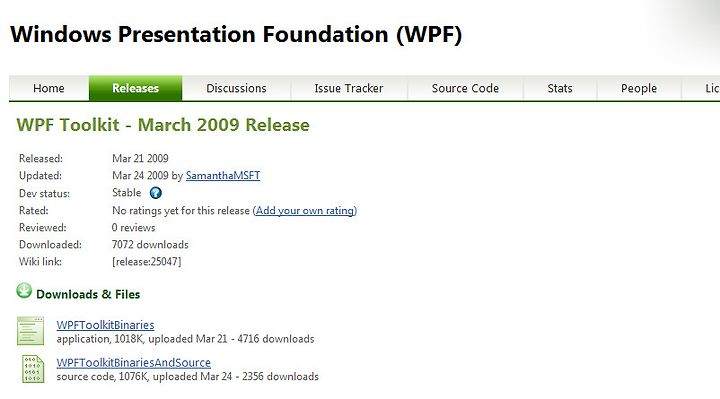This screenshot has width=720, height=399.
Task: Download the WPFToolkitBinaries file
Action: 105,325
